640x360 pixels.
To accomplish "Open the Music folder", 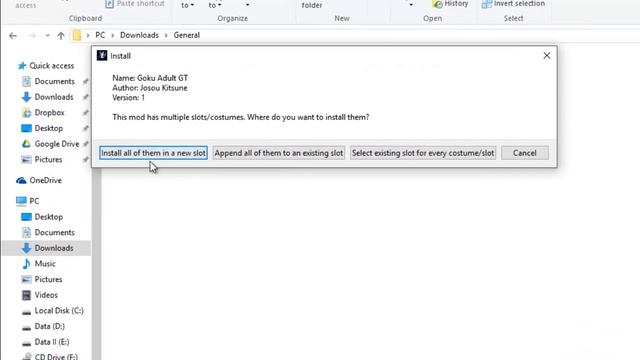I will (x=45, y=264).
